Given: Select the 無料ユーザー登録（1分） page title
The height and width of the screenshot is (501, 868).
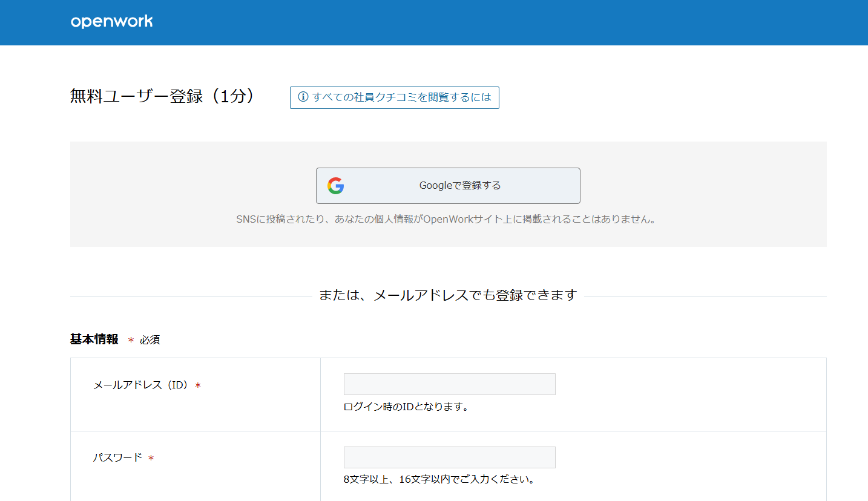Looking at the screenshot, I should pos(162,96).
